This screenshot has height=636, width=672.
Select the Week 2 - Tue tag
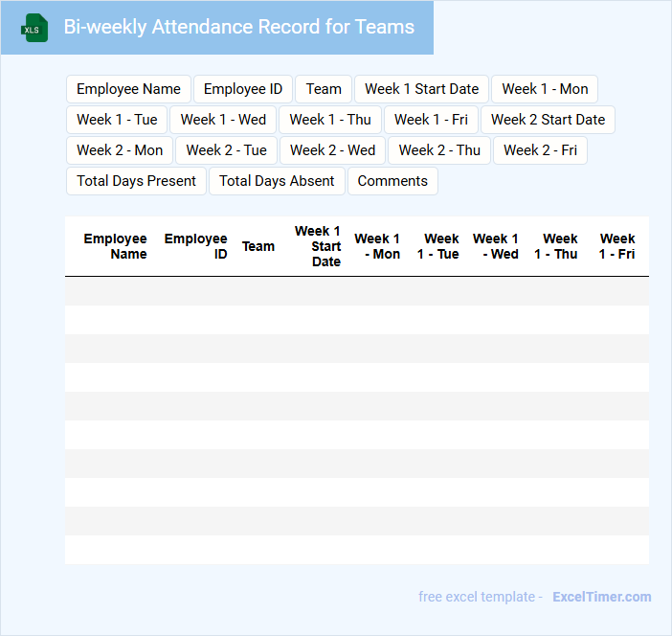pyautogui.click(x=226, y=150)
